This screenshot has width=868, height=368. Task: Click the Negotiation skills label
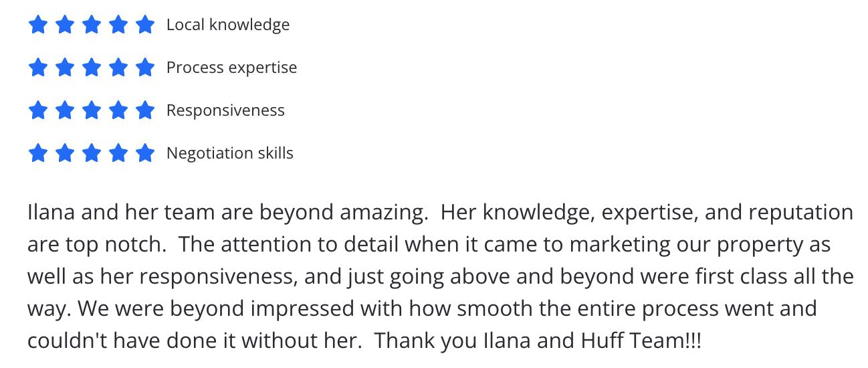(x=229, y=153)
